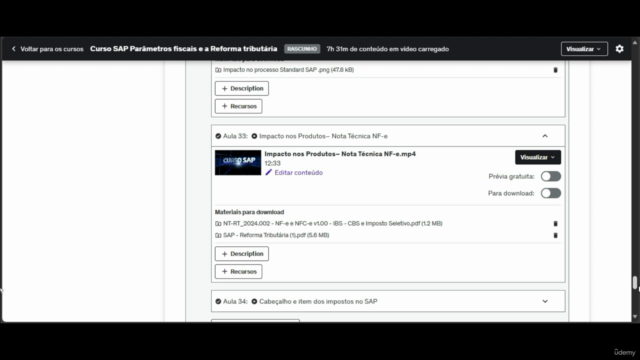
Task: Open the Visualizar dropdown in the top header
Action: 584,49
